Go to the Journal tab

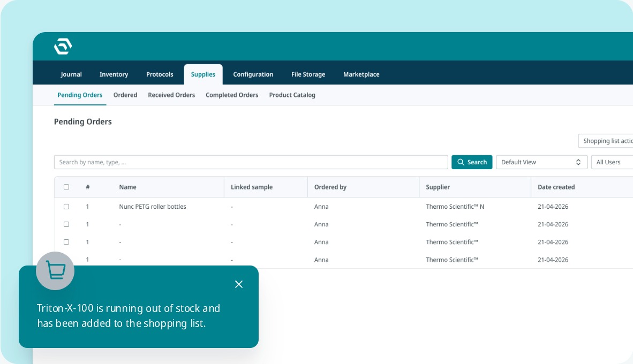click(x=71, y=74)
